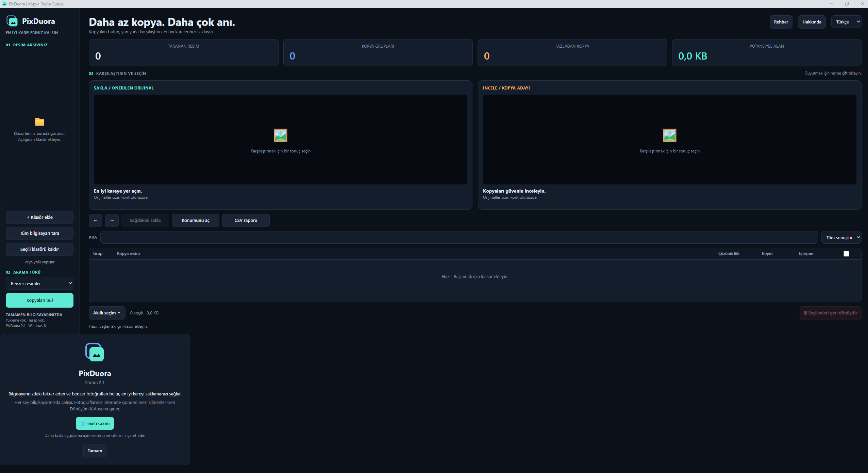Go to next result with right arrow
Viewport: 868px width, 473px height.
click(112, 220)
